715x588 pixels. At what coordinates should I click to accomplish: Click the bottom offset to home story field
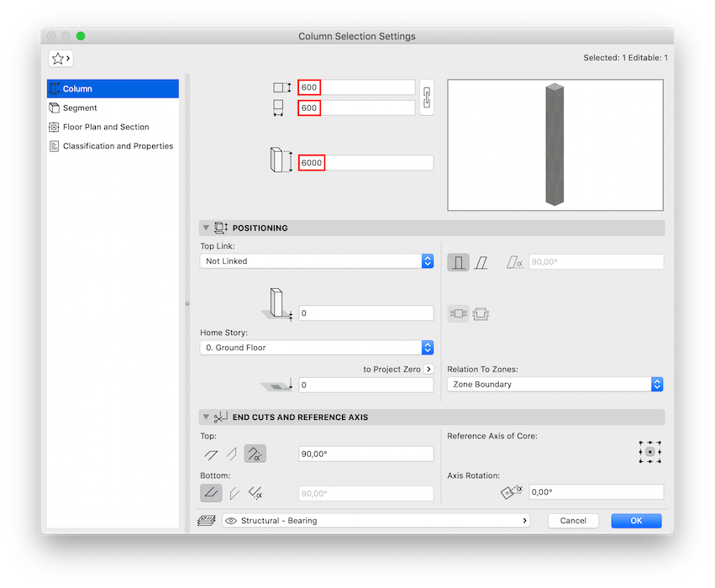coord(365,313)
